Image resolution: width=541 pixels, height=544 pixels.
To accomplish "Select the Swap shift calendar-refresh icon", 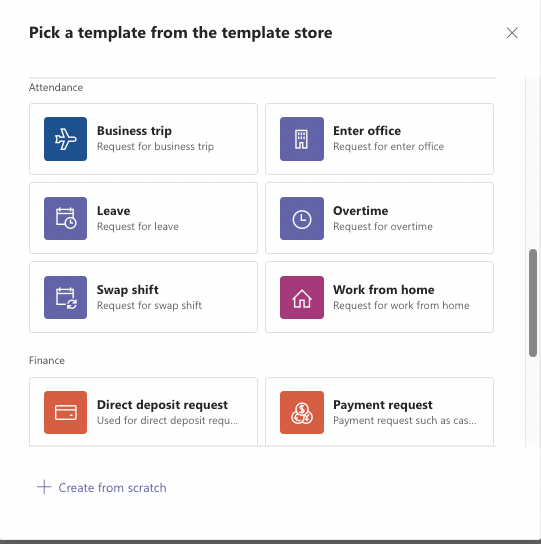I will click(65, 297).
